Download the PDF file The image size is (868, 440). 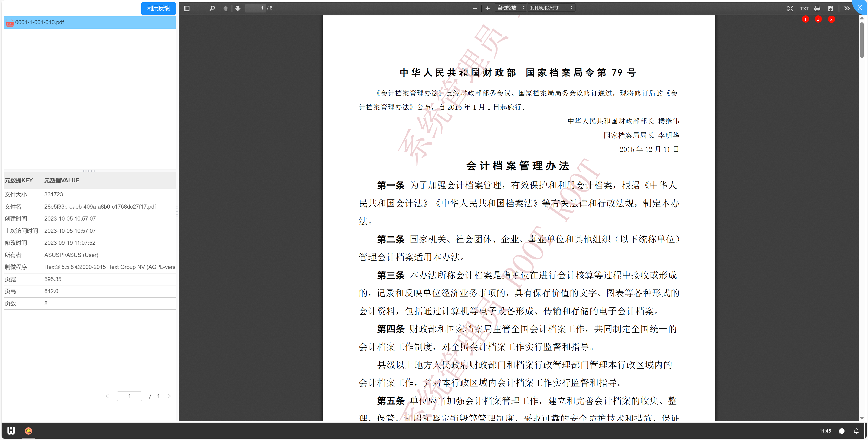coord(831,8)
